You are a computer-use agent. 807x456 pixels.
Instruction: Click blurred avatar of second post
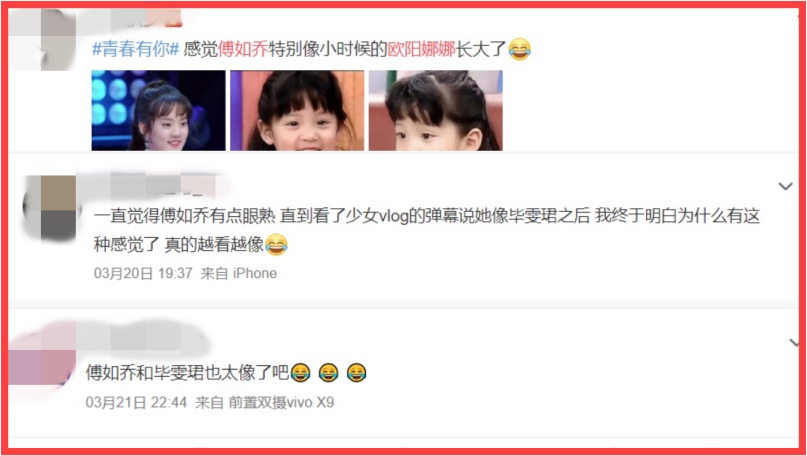point(50,208)
